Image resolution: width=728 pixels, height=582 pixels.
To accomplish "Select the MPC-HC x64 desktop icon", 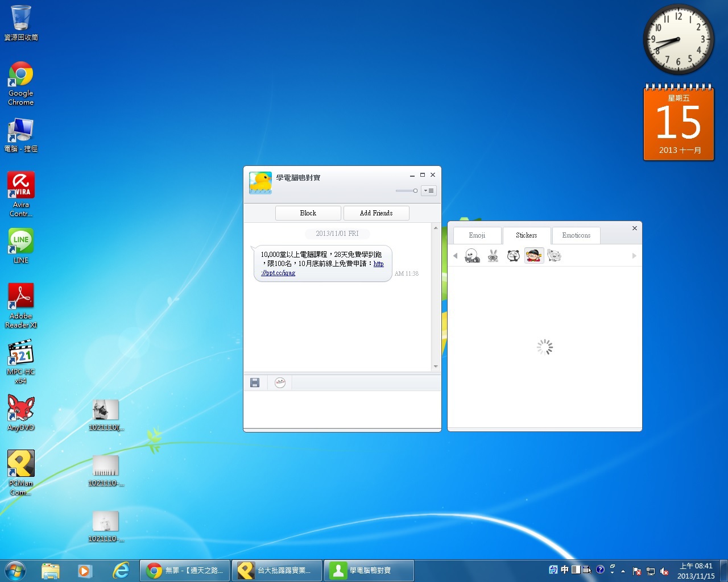I will coord(21,361).
